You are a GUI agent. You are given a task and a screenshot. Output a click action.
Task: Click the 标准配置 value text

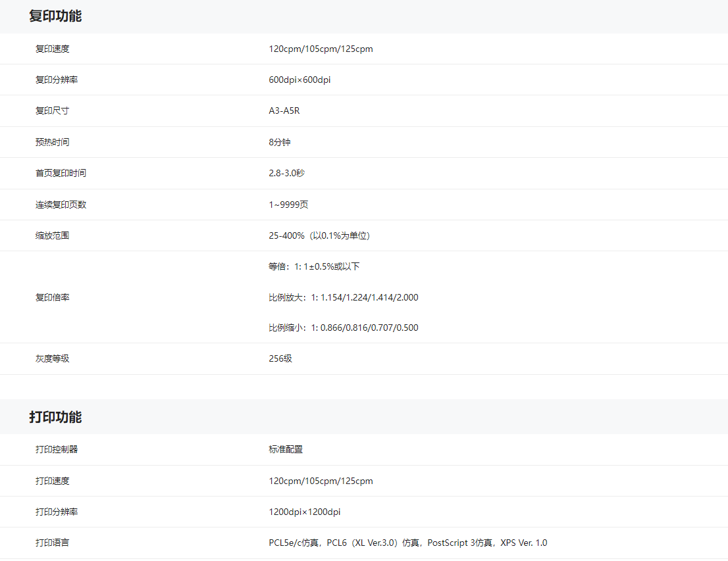click(286, 449)
